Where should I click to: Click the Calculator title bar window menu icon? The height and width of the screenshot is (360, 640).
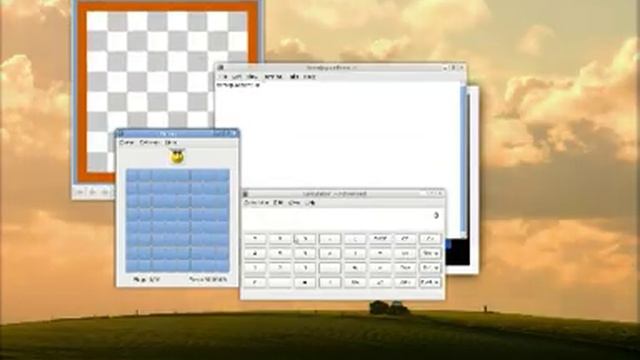(245, 194)
